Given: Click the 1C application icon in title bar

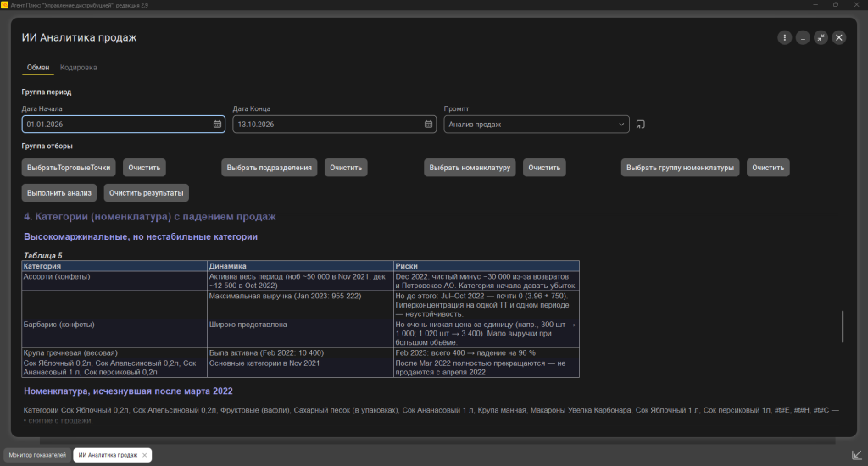Looking at the screenshot, I should [x=4, y=5].
